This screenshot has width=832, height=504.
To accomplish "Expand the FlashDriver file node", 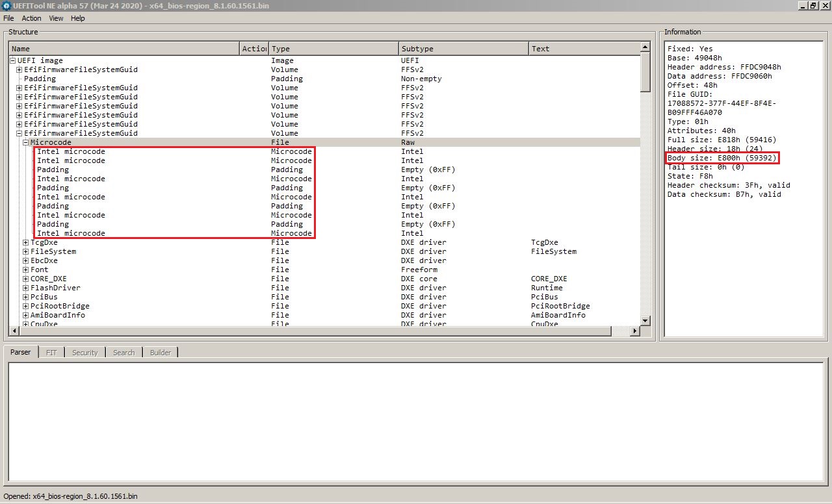I will tap(26, 288).
